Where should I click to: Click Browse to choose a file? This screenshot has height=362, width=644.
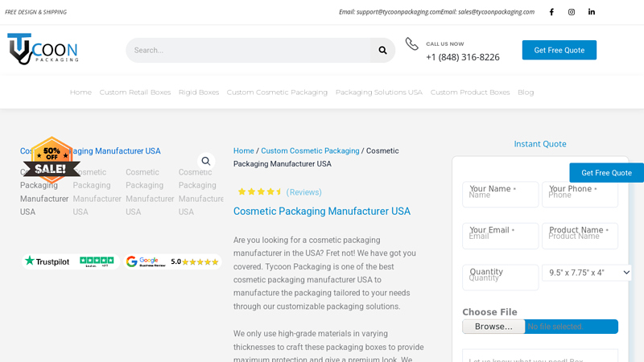click(493, 327)
